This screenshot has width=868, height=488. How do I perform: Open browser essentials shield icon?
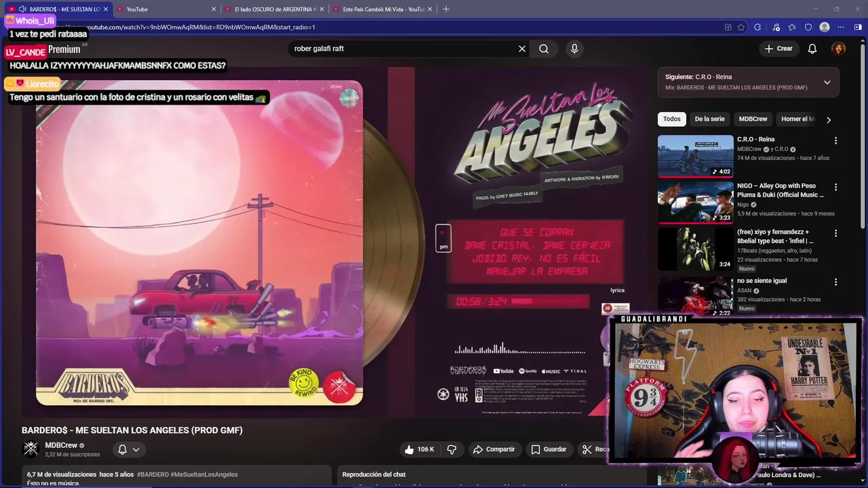tap(808, 27)
